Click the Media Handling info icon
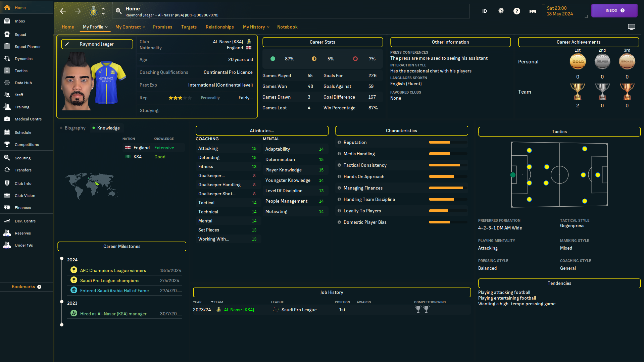 coord(339,154)
